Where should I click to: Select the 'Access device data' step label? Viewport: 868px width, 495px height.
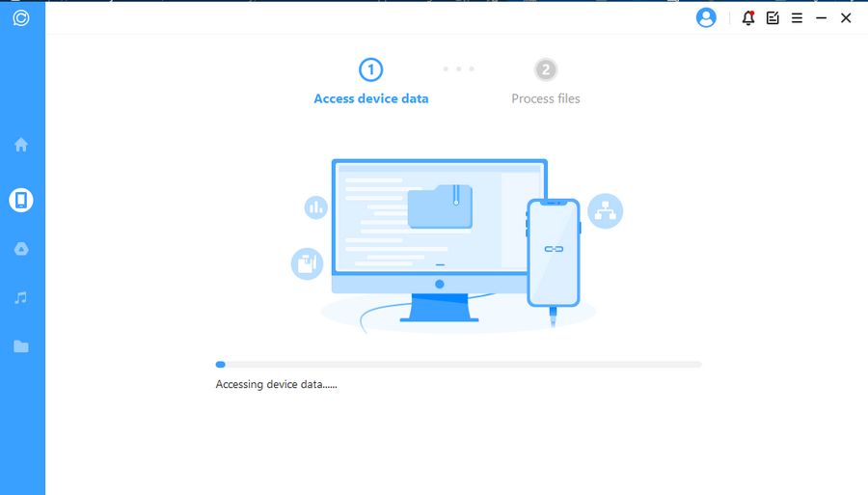coord(371,98)
